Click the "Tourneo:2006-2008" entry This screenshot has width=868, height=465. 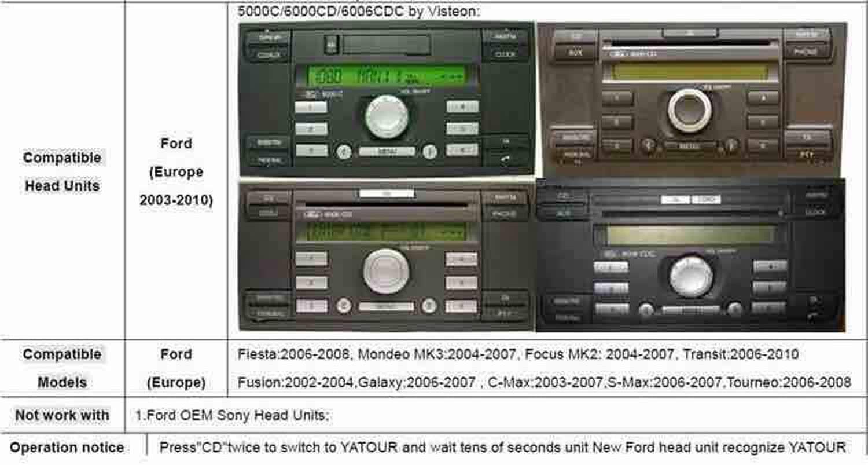click(789, 382)
